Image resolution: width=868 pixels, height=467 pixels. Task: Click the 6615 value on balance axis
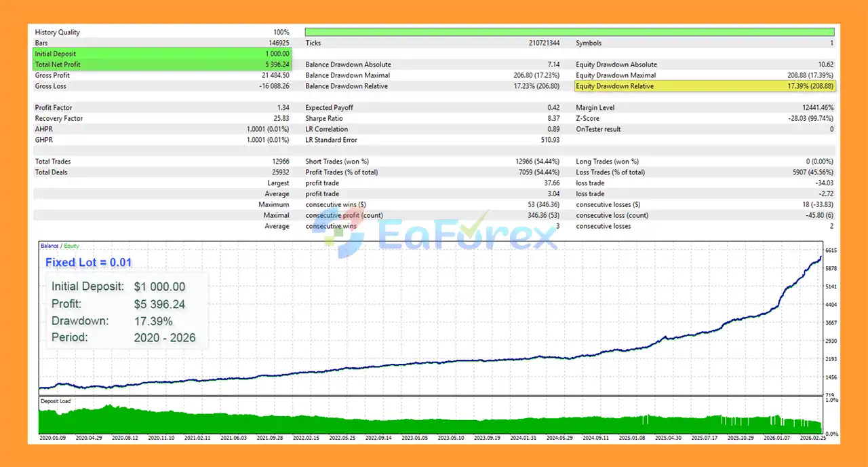(x=831, y=250)
